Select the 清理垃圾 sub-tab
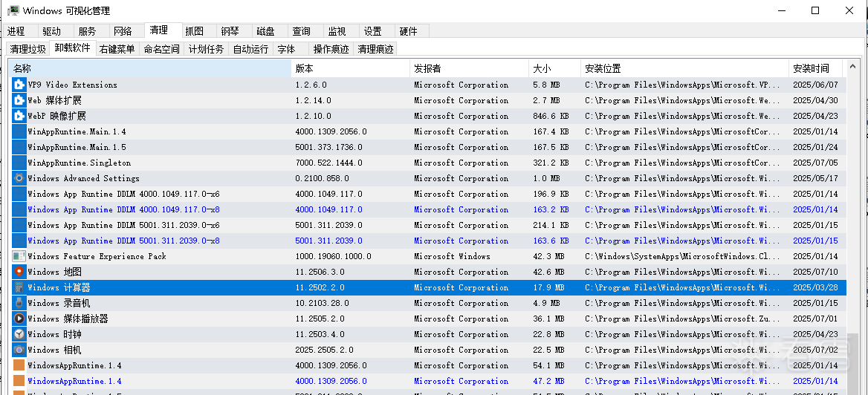Viewport: 868px width, 395px height. pyautogui.click(x=27, y=49)
